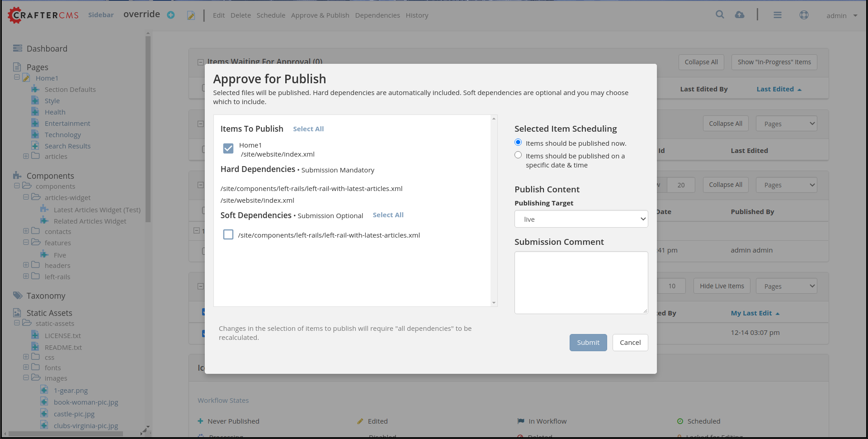This screenshot has height=439, width=868.
Task: Check the soft dependency left-rail checkbox
Action: (228, 234)
